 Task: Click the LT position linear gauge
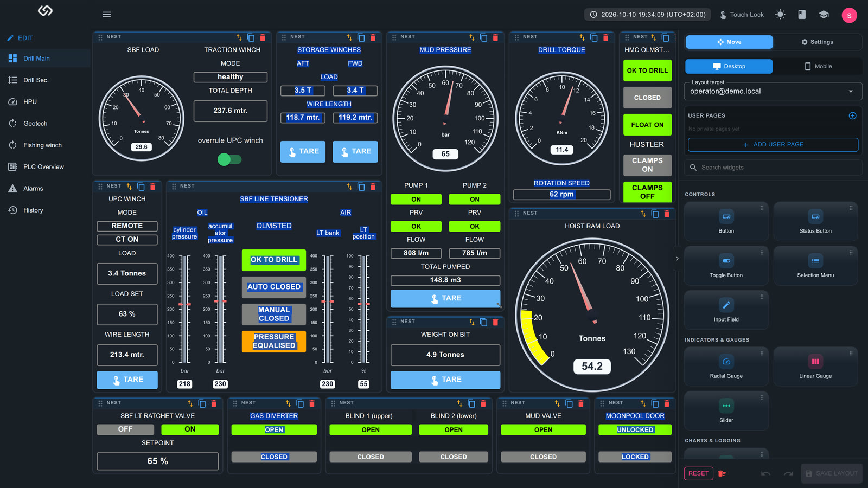(363, 309)
